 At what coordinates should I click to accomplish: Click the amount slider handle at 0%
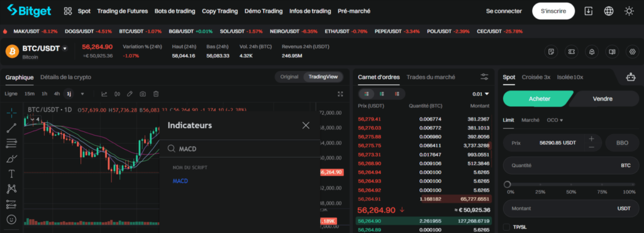(x=508, y=185)
